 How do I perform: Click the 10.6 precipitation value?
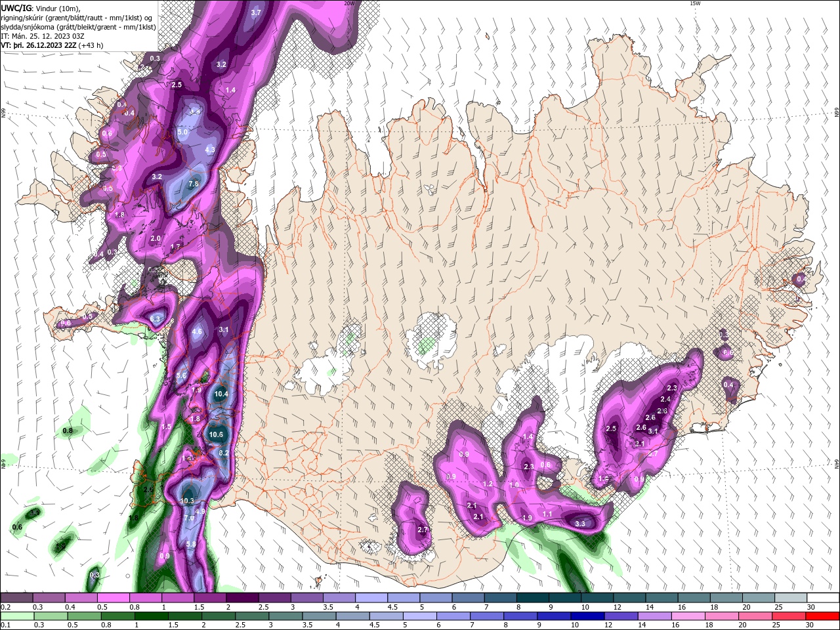click(x=216, y=434)
